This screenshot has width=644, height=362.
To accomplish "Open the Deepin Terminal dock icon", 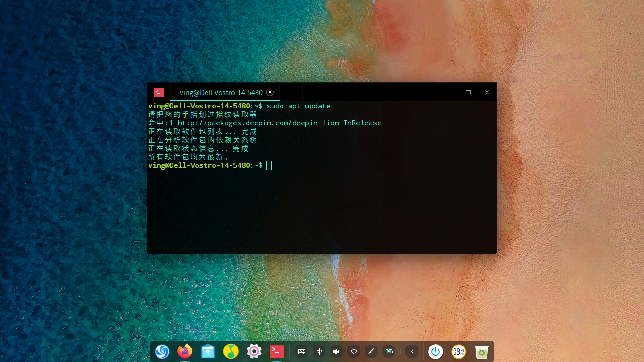I will pos(277,351).
